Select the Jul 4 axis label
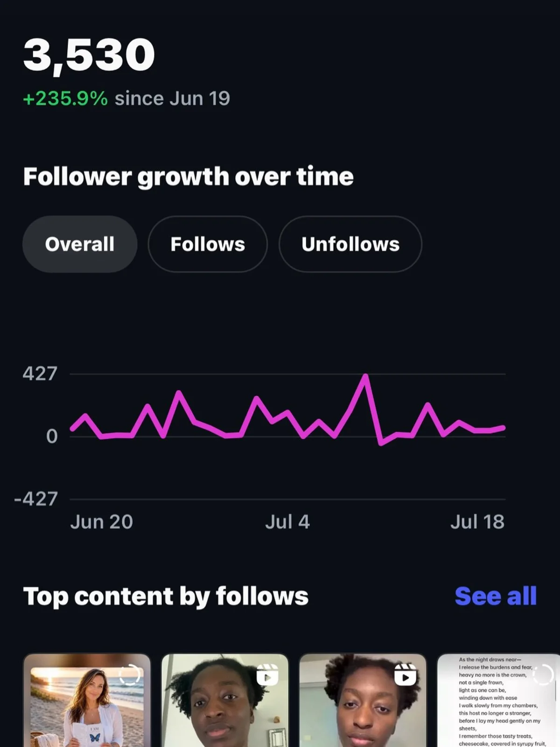 coord(287,522)
